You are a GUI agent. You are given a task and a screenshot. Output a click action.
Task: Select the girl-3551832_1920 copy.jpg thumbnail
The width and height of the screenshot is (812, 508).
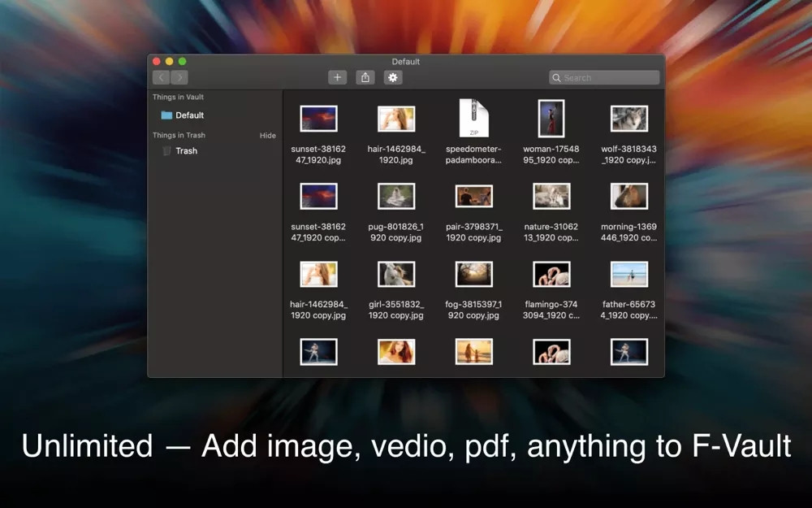396,274
